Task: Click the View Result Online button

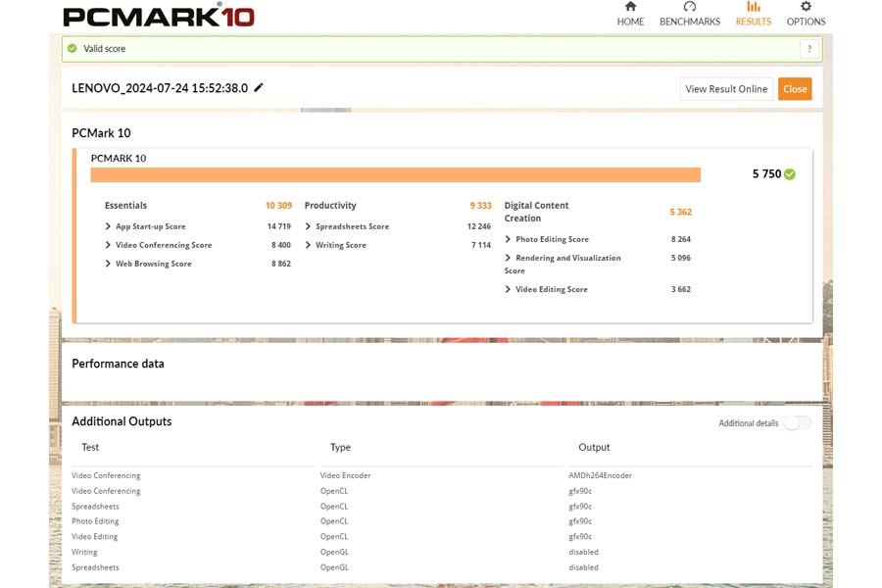Action: pos(726,89)
